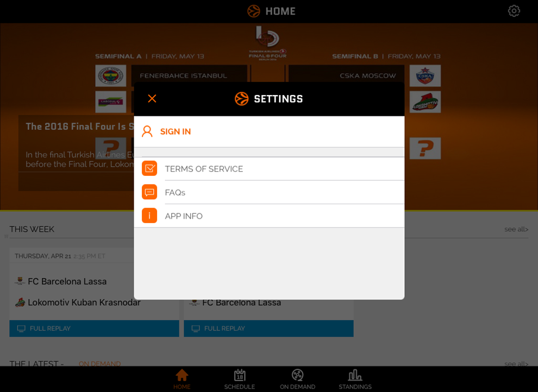The width and height of the screenshot is (538, 392).
Task: Close the Settings dialog with the X
Action: 152,99
